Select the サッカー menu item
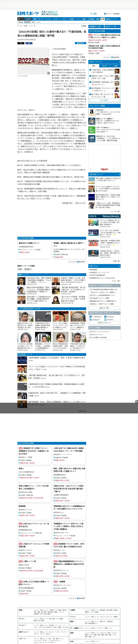The image size is (138, 644). tap(48, 19)
